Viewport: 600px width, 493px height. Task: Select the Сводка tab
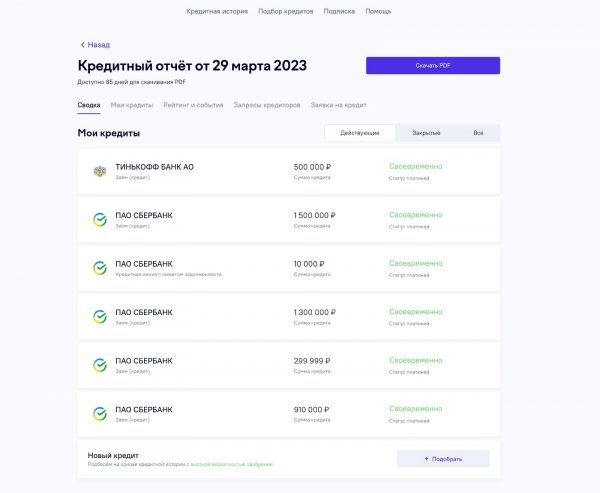click(x=89, y=105)
